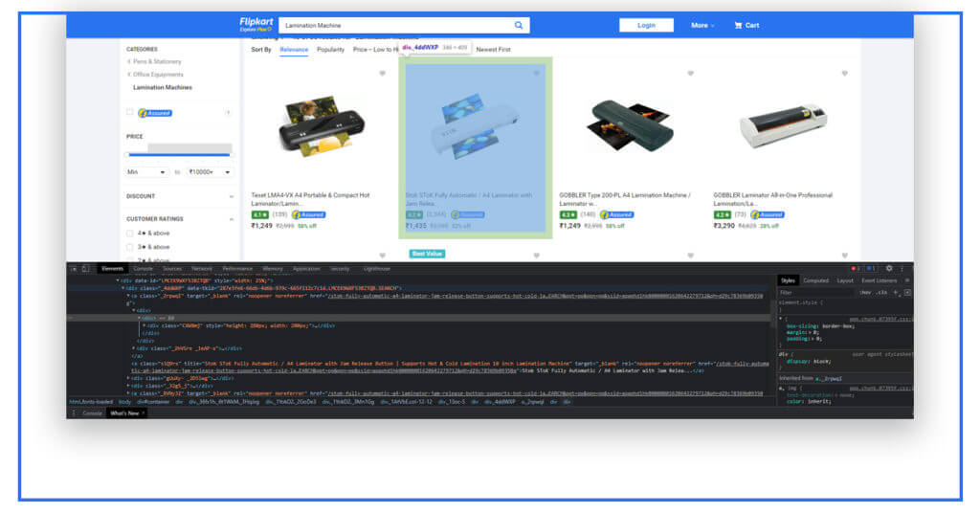980x513 pixels.
Task: Open the ₹10000+ max price dropdown
Action: click(209, 172)
